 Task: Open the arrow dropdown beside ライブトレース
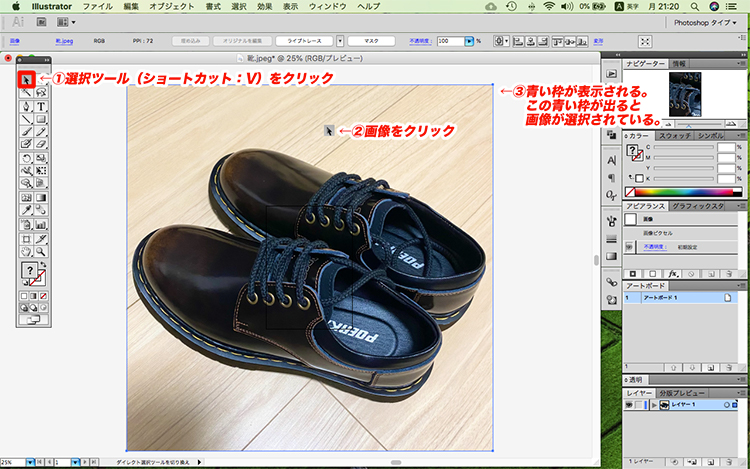[x=341, y=41]
